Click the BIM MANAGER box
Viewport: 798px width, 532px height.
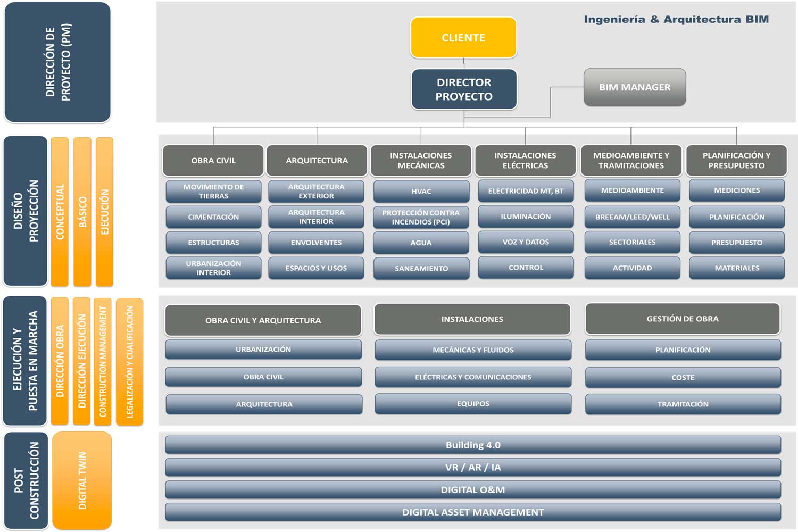635,87
